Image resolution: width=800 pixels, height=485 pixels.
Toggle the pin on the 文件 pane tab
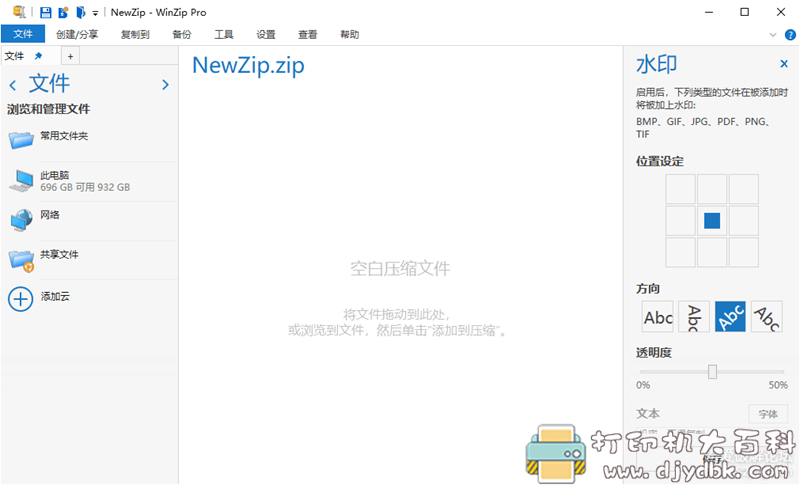pos(38,56)
